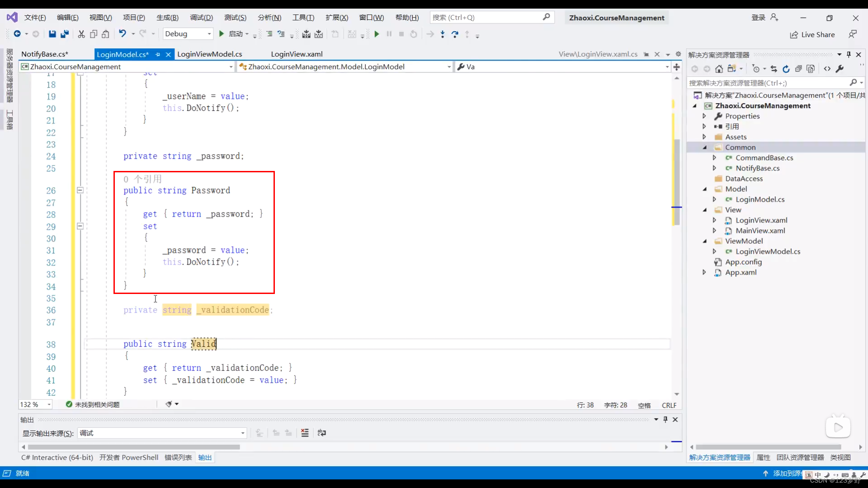868x488 pixels.
Task: Click the Undo arrow icon
Action: tap(122, 33)
